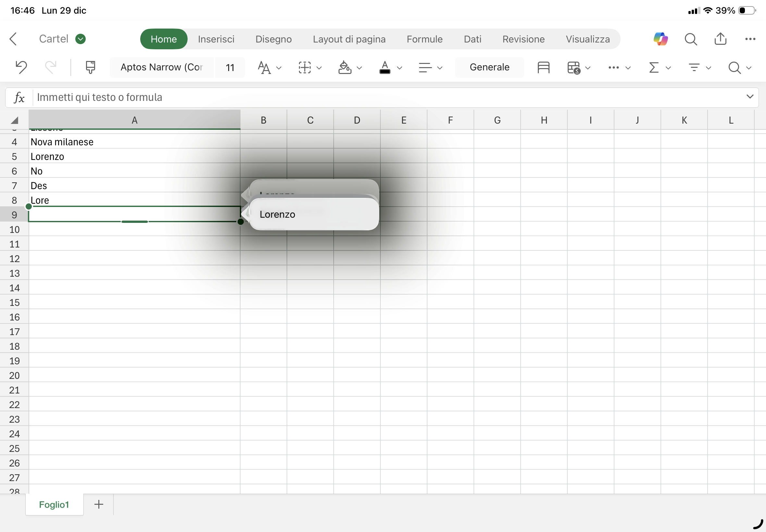Image resolution: width=766 pixels, height=532 pixels.
Task: Add a new sheet with plus button
Action: pos(99,504)
